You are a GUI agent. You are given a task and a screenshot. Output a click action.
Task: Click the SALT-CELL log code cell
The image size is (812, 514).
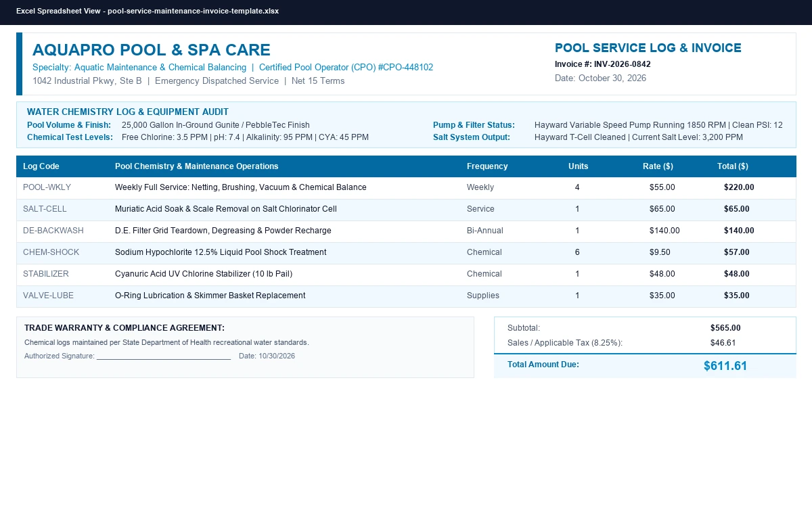point(45,209)
